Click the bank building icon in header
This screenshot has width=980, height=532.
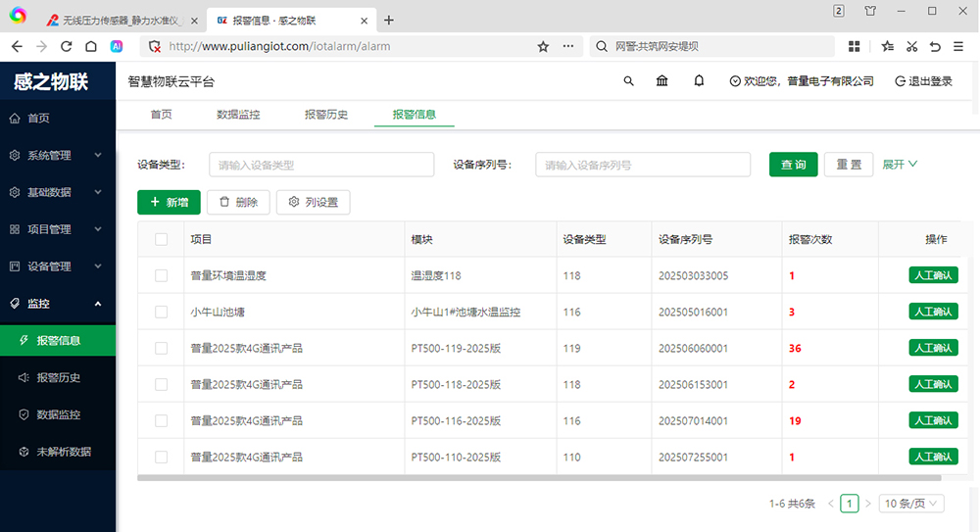pos(662,81)
